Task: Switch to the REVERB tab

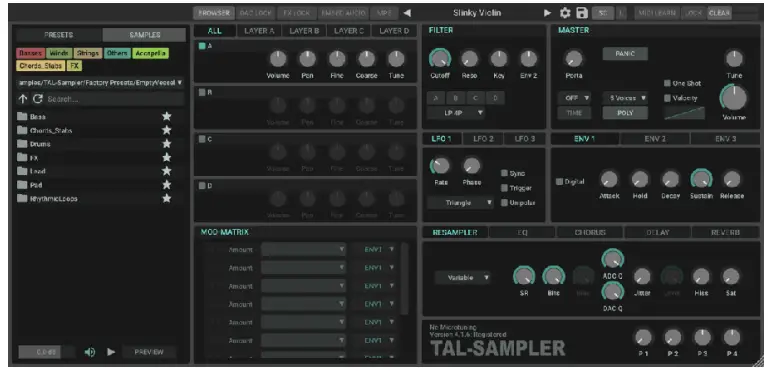Action: point(725,232)
